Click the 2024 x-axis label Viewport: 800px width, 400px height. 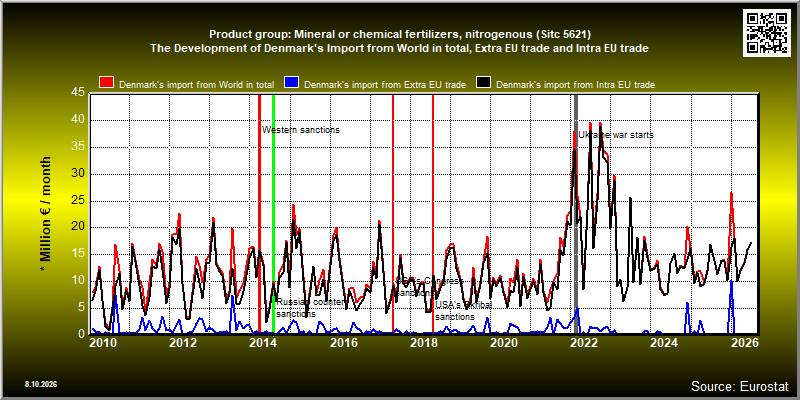(664, 342)
